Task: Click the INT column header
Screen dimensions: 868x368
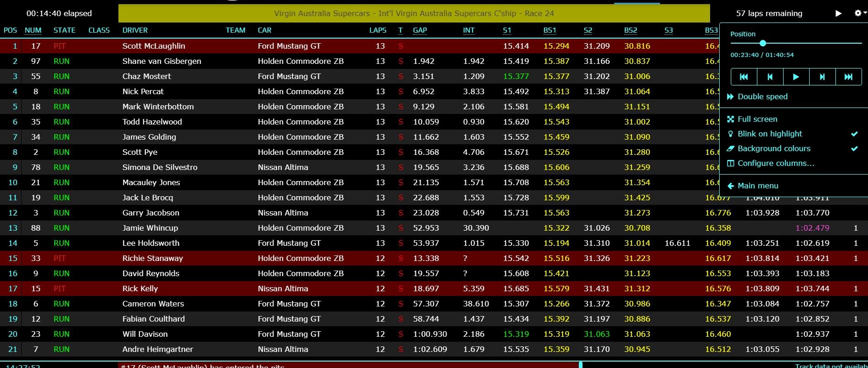Action: coord(469,30)
